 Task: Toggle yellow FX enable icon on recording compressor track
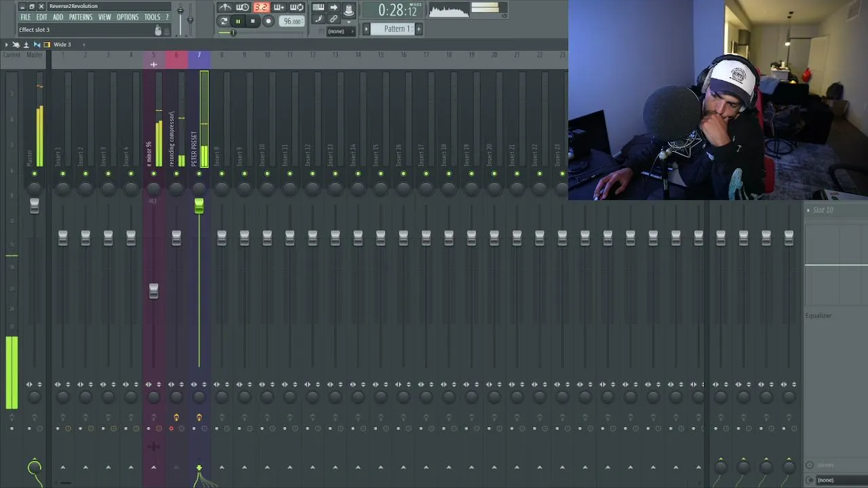[176, 418]
